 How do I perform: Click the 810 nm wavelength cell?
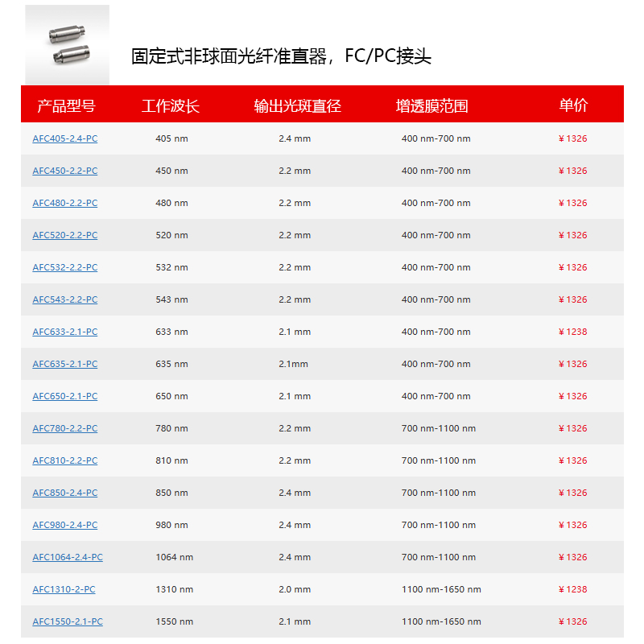point(171,460)
